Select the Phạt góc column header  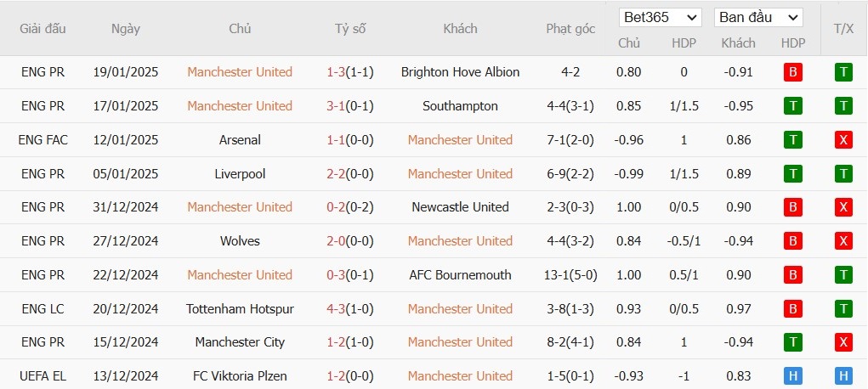[570, 29]
